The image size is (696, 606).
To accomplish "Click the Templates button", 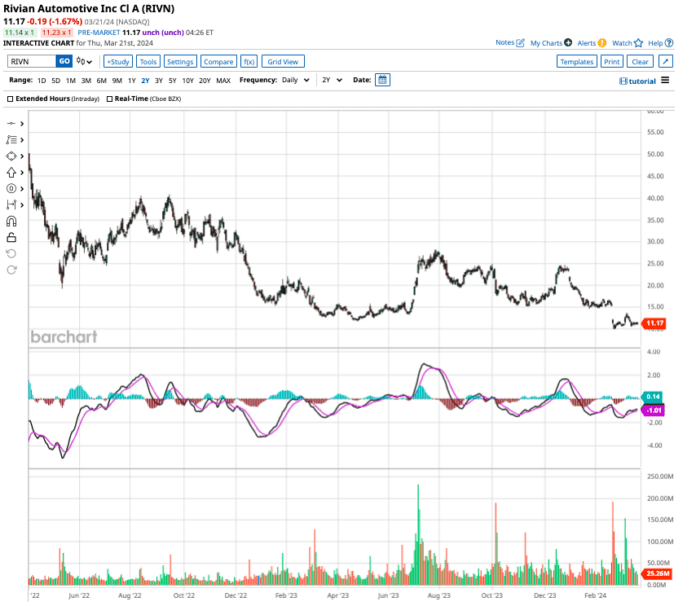I will point(576,61).
